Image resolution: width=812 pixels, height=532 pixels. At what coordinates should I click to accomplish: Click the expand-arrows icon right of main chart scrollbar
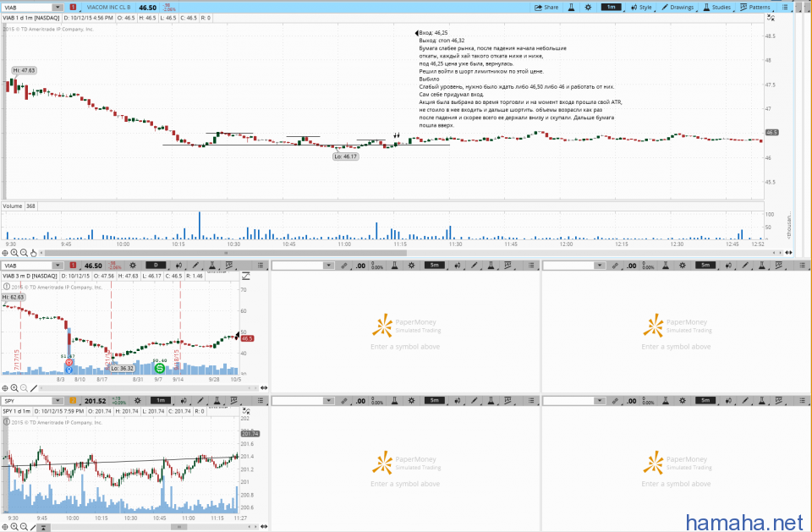click(x=788, y=253)
